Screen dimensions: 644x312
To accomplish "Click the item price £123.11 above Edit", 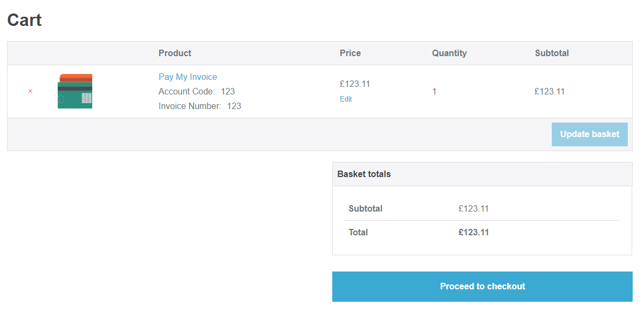I will pos(355,84).
